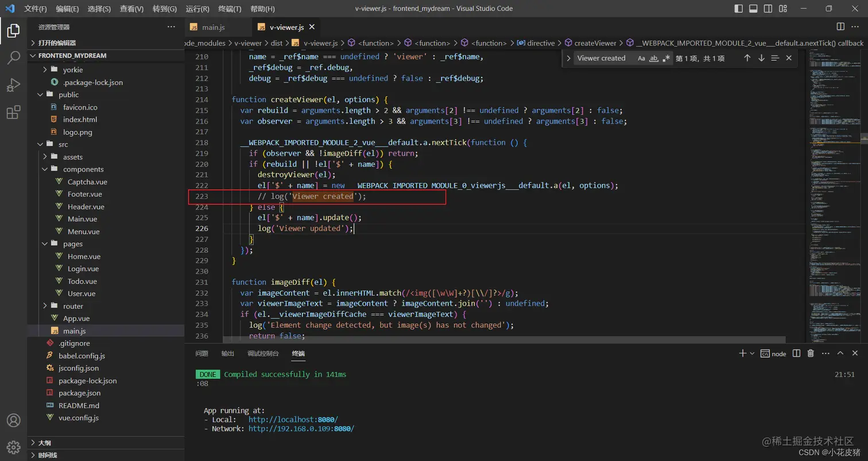Image resolution: width=868 pixels, height=461 pixels.
Task: Open new terminal dropdown arrow
Action: [x=752, y=354]
